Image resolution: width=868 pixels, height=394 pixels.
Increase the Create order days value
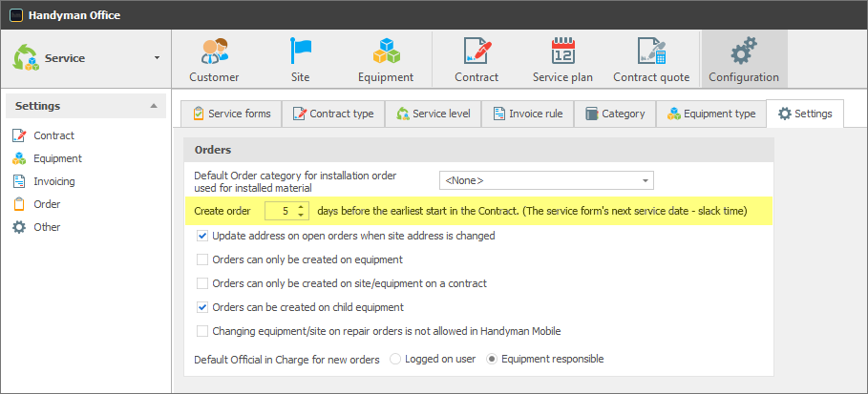pyautogui.click(x=301, y=206)
